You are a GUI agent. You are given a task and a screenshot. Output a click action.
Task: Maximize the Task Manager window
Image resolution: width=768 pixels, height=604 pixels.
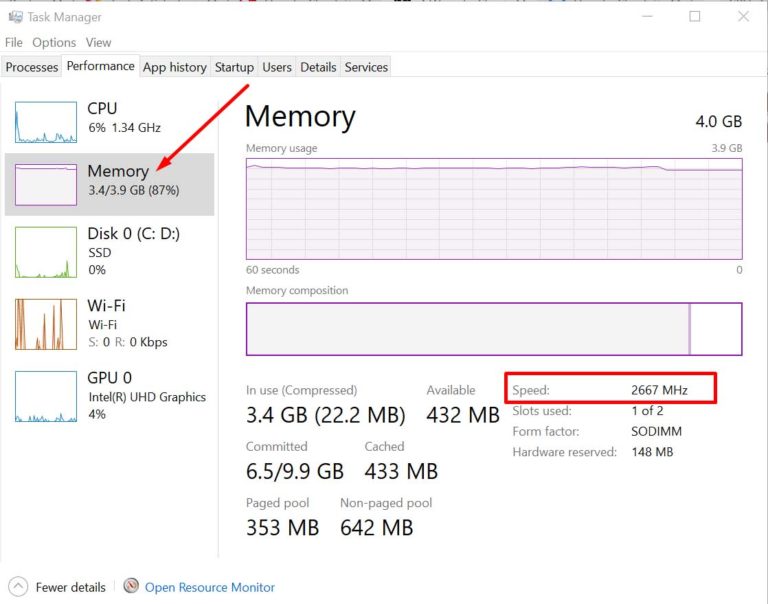pos(695,16)
